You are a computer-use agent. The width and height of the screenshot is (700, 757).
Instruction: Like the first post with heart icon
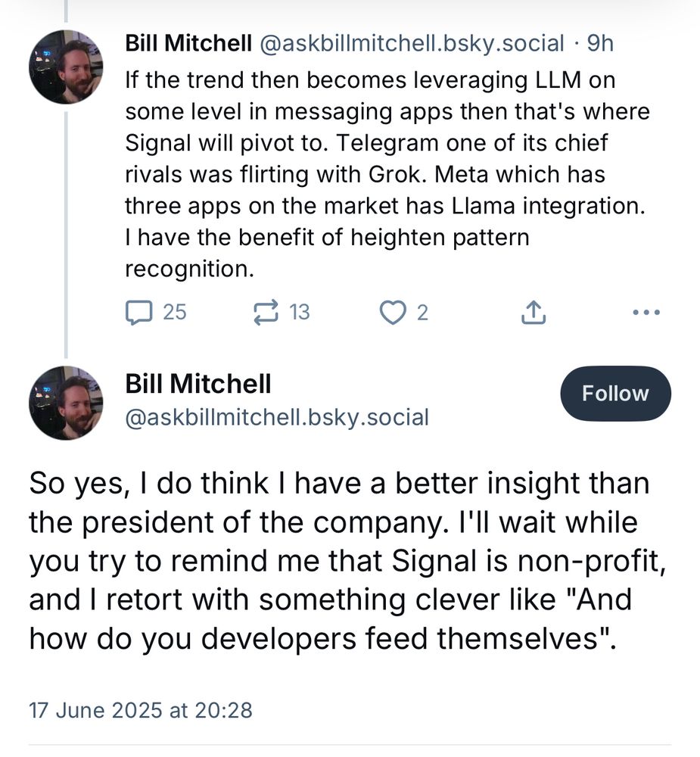[393, 313]
